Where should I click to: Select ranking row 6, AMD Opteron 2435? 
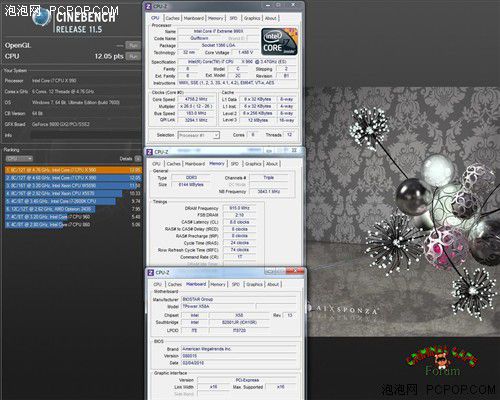coord(73,209)
